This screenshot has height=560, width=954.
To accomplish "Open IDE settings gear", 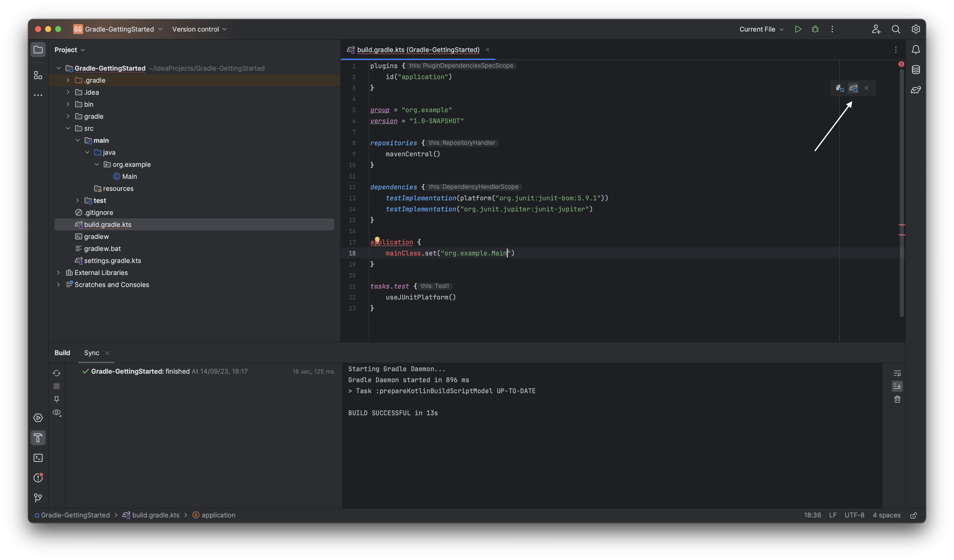I will pyautogui.click(x=915, y=29).
